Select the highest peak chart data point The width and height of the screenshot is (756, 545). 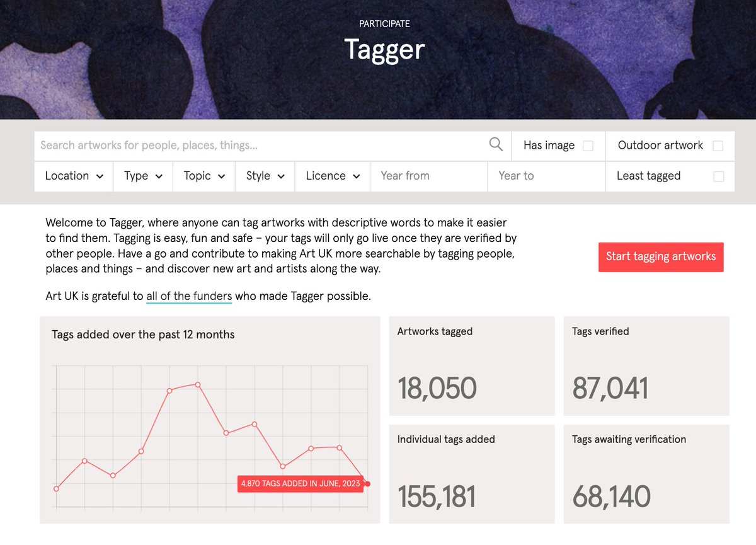[198, 384]
